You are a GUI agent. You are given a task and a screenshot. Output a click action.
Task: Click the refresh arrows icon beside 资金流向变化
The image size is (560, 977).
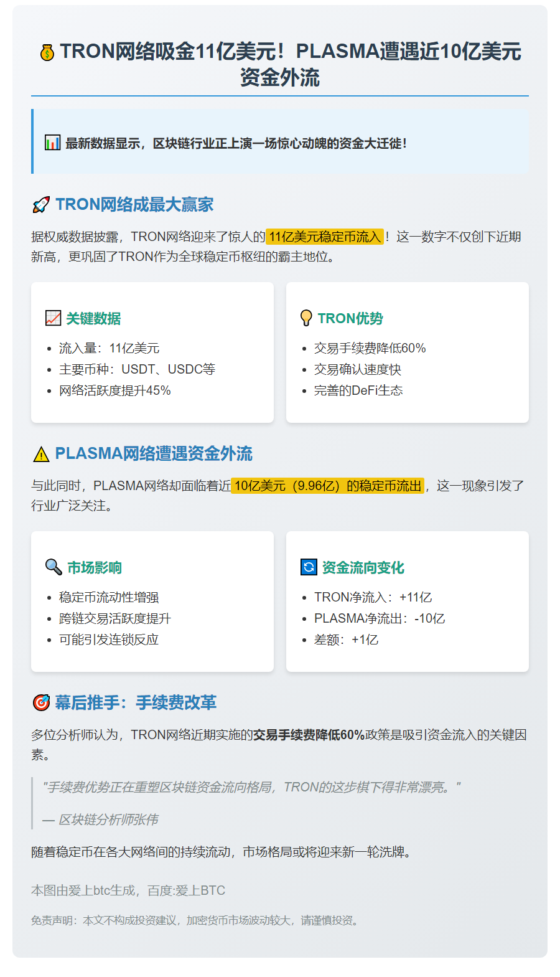(309, 567)
